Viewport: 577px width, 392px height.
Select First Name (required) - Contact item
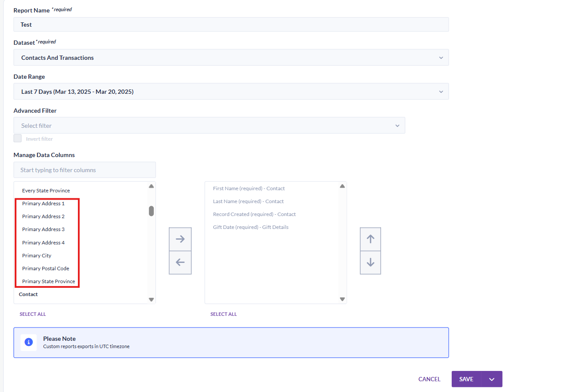click(249, 188)
